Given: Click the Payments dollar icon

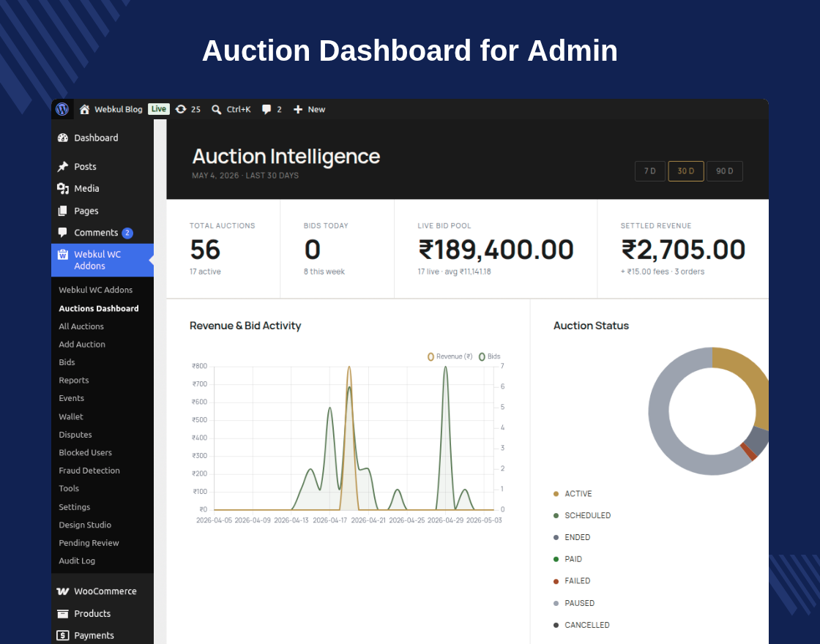Looking at the screenshot, I should click(x=63, y=636).
